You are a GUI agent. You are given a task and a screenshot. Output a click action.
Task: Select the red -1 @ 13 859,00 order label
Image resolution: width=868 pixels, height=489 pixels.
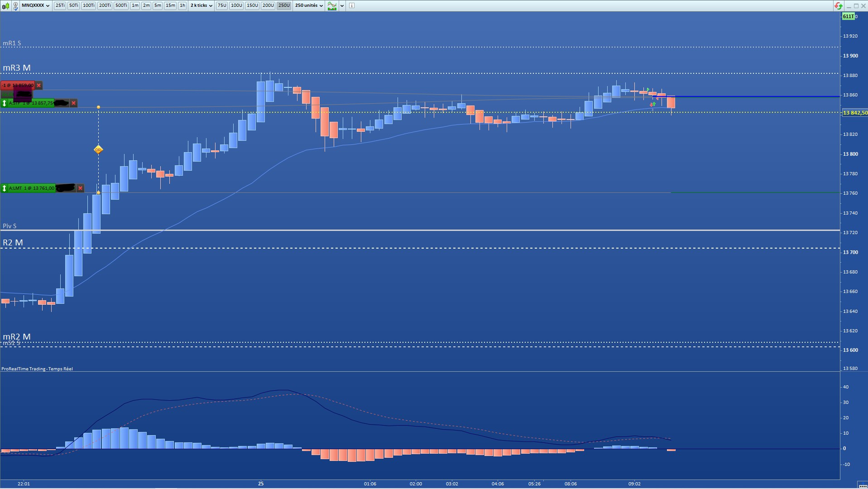(x=18, y=85)
